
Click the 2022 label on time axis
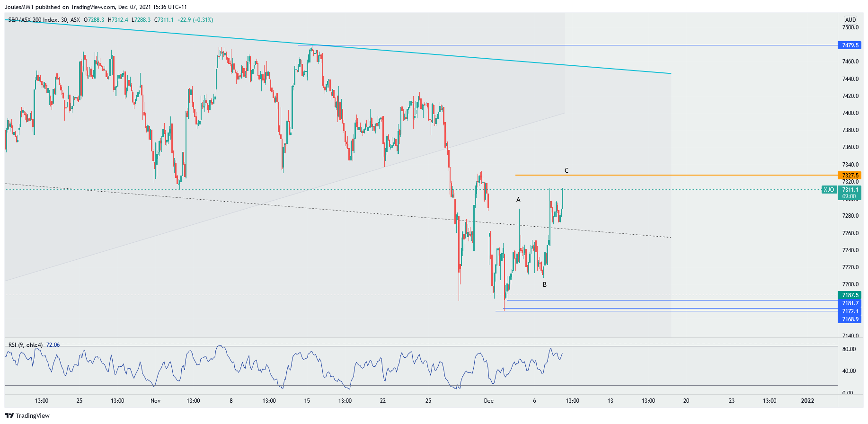point(807,401)
